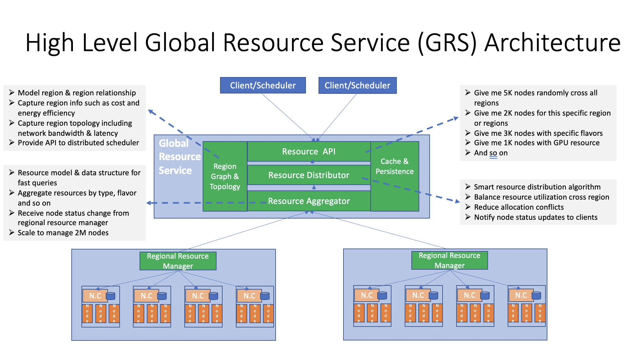The height and width of the screenshot is (360, 644).
Task: Select the Resource Distributor block
Action: pos(308,175)
